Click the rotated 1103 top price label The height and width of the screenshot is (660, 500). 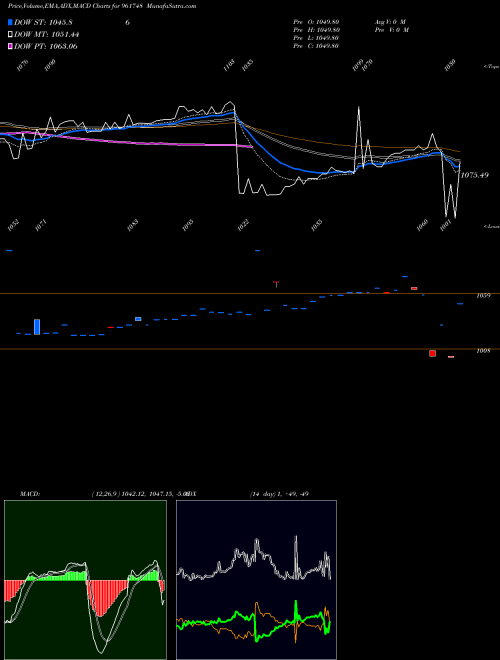tap(229, 65)
